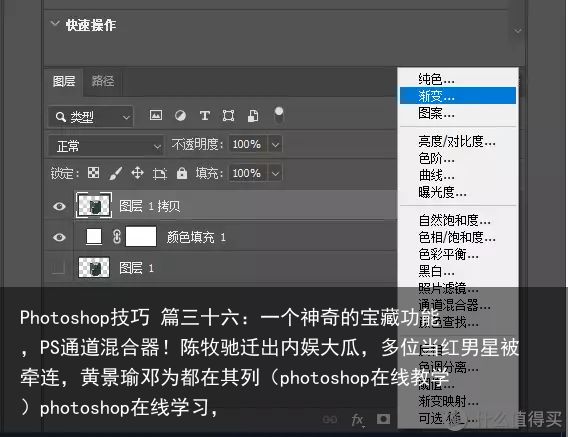Lock transparent pixels icon
568x437 pixels.
point(93,173)
